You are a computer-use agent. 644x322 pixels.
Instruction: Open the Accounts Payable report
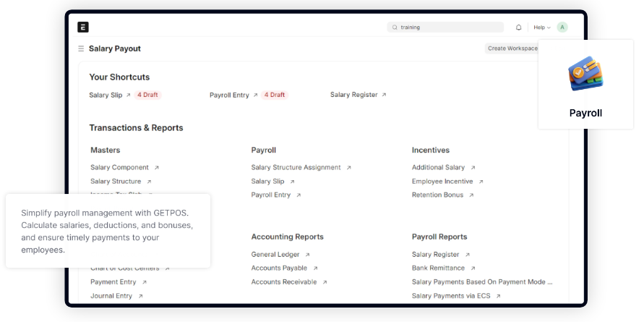tap(279, 268)
